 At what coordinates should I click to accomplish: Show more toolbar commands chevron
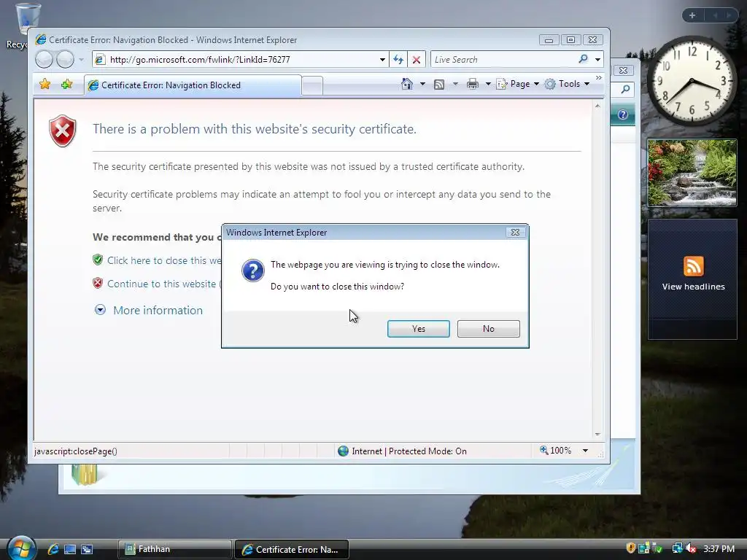point(599,77)
